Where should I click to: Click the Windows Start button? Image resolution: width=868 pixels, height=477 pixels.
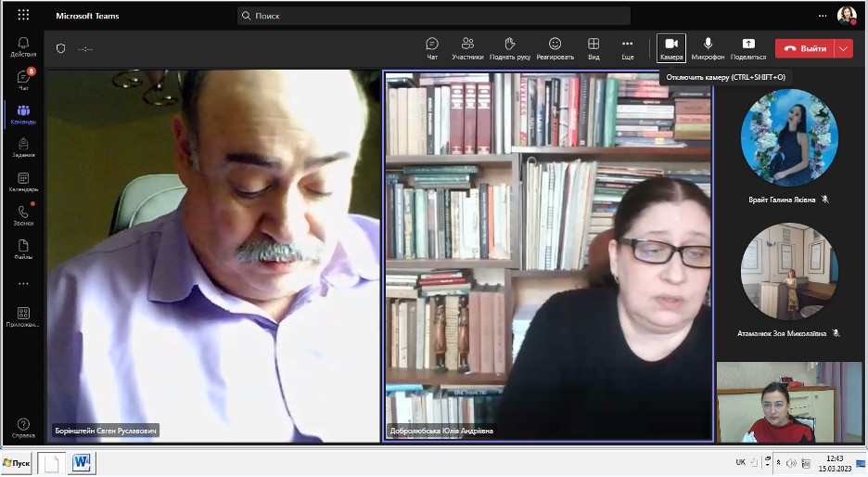point(18,462)
